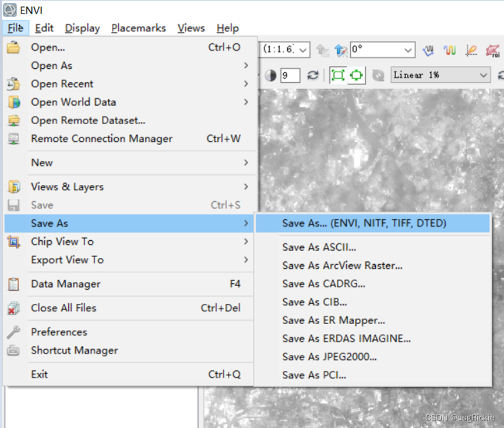Click the greyed Save floppy disk icon
504x428 pixels.
click(13, 205)
